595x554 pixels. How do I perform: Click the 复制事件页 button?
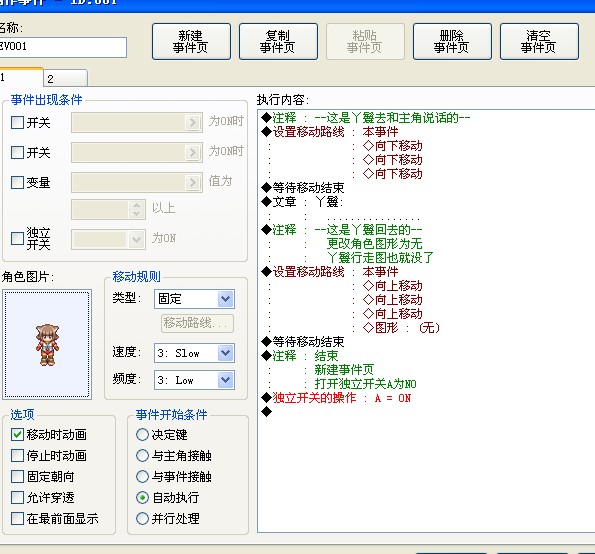tap(278, 42)
